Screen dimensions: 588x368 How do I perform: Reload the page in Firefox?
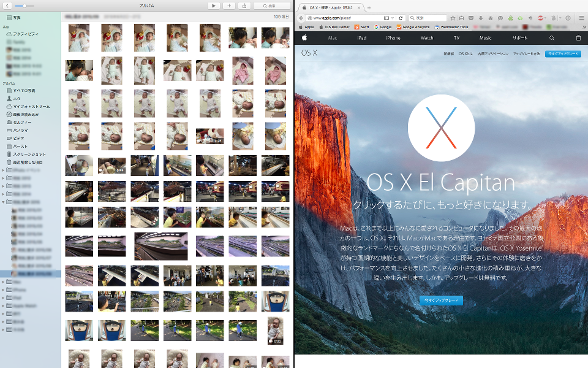pos(401,18)
